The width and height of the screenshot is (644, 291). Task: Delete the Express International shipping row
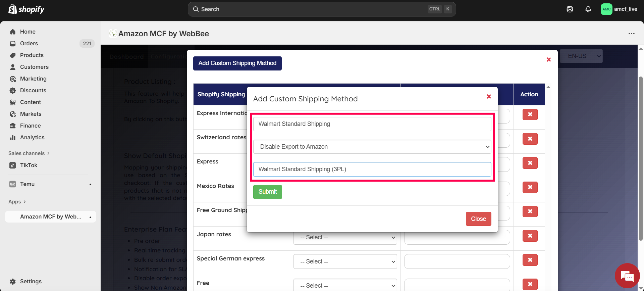click(x=530, y=114)
